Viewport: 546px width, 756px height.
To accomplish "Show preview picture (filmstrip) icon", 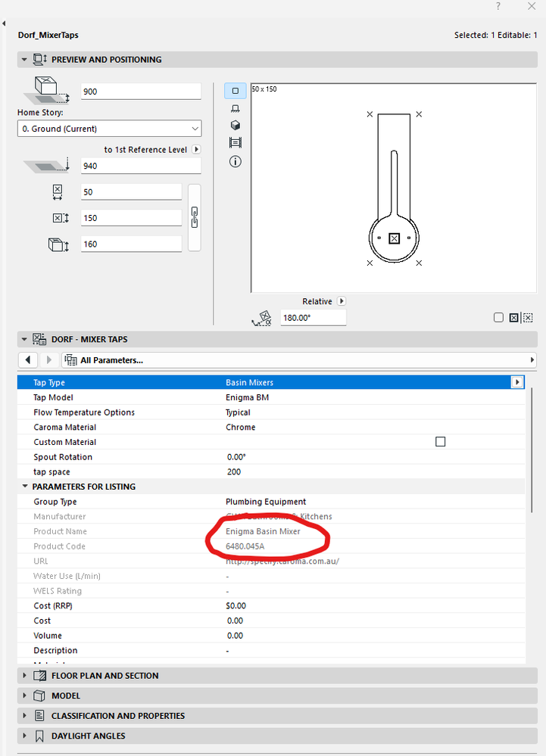I will (236, 143).
